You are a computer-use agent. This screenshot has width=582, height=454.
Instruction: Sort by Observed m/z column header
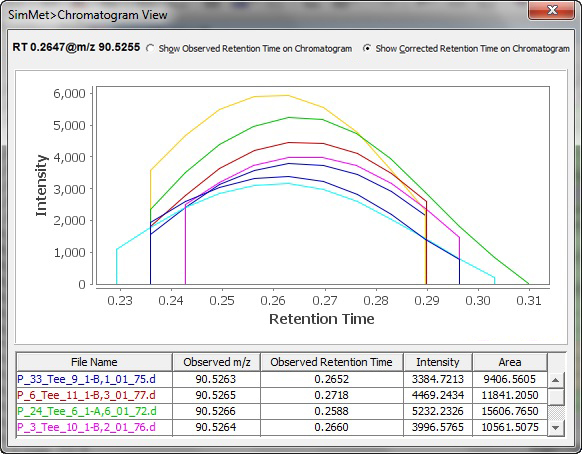216,362
